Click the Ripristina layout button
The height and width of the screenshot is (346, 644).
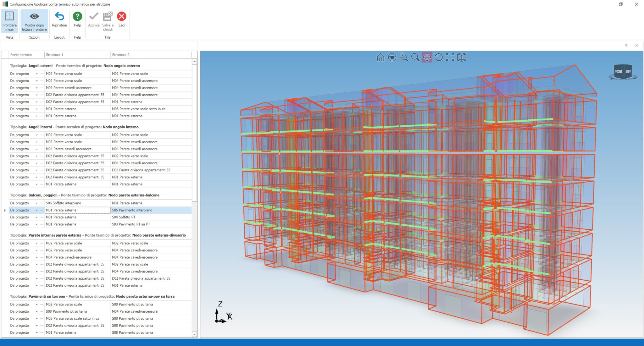coord(59,19)
